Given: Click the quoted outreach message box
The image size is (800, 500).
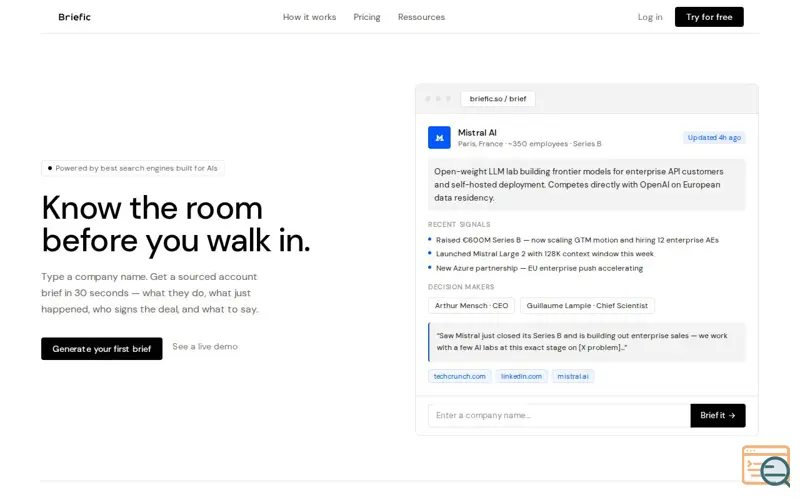Looking at the screenshot, I should pyautogui.click(x=586, y=342).
